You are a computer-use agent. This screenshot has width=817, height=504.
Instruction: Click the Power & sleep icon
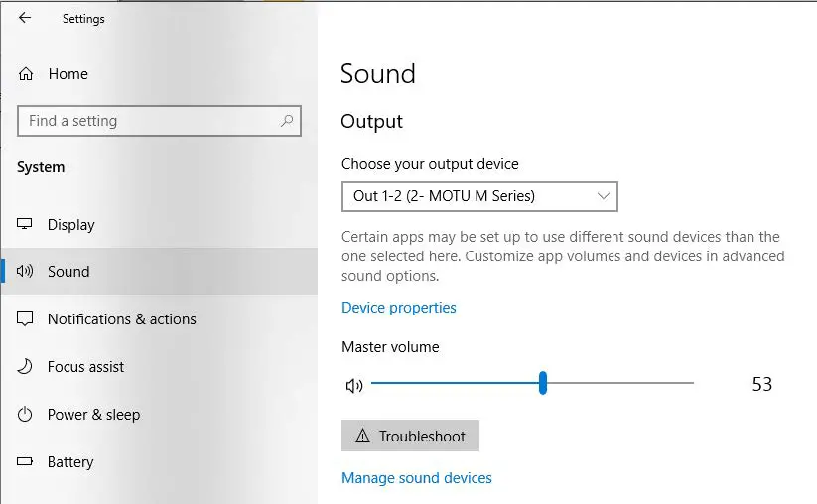(26, 415)
